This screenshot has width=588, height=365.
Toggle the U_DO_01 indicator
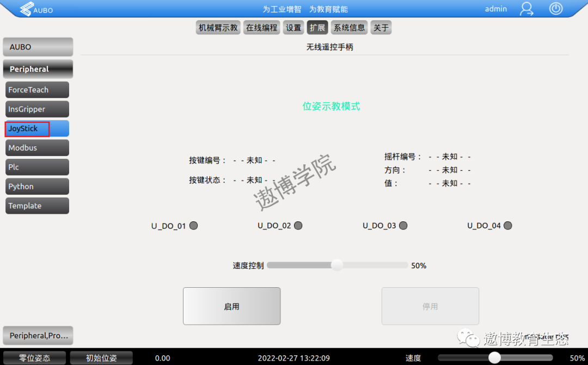[193, 226]
